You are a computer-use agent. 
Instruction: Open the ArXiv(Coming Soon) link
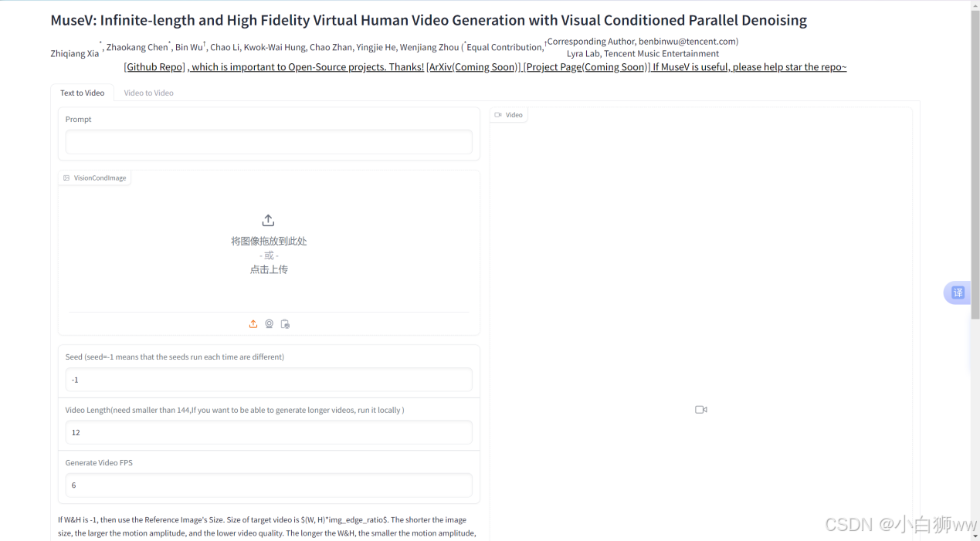point(473,67)
